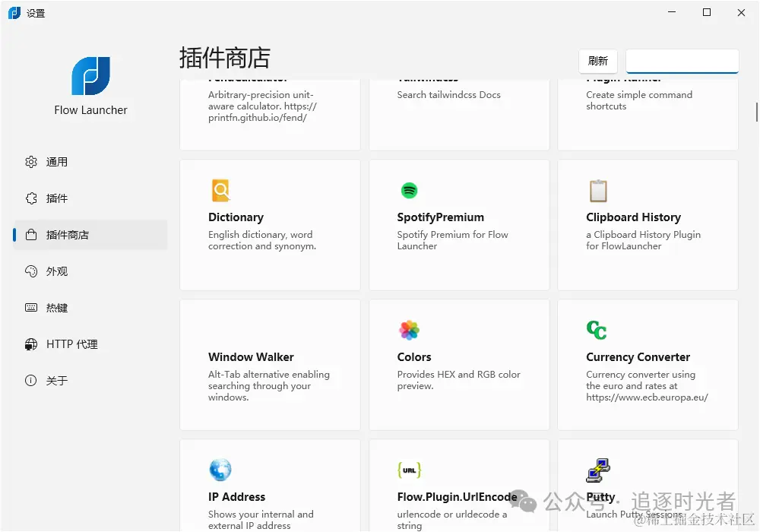Open the 关于 page
Screen dimensions: 760x532
click(90, 380)
